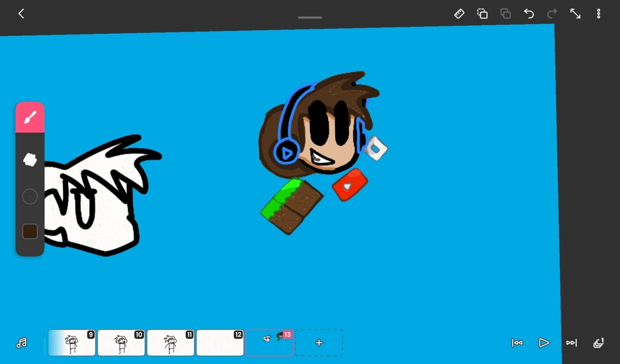The height and width of the screenshot is (364, 620).
Task: Select blank frame 12 thumbnail
Action: (x=220, y=343)
